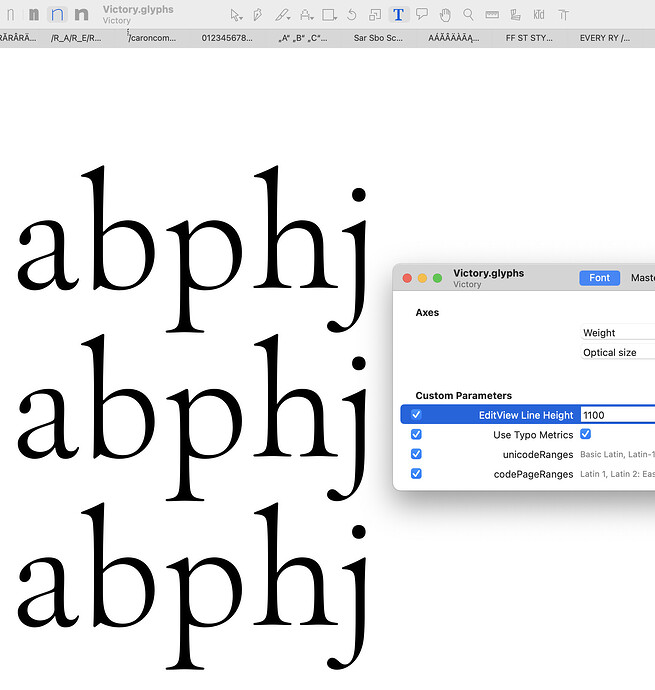Open the Basic Latin unicodeRanges value
This screenshot has width=655, height=690.
click(x=618, y=454)
